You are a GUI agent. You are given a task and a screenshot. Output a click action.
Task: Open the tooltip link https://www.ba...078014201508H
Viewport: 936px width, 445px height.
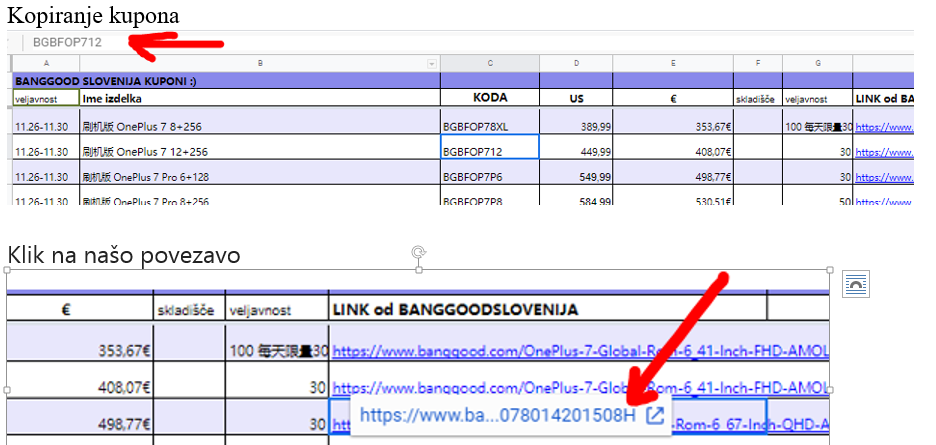click(498, 415)
